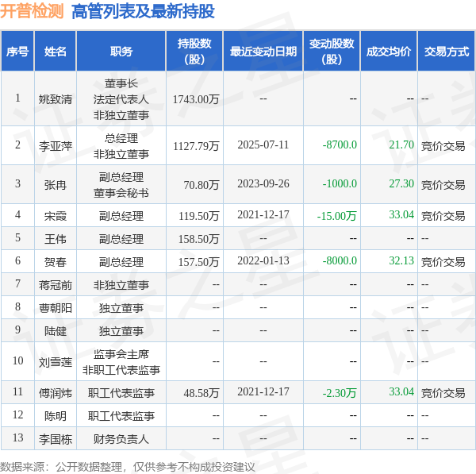This screenshot has height=474, width=476.
Task: Click 宋霞's date 2021-12-17
Action: pyautogui.click(x=263, y=214)
